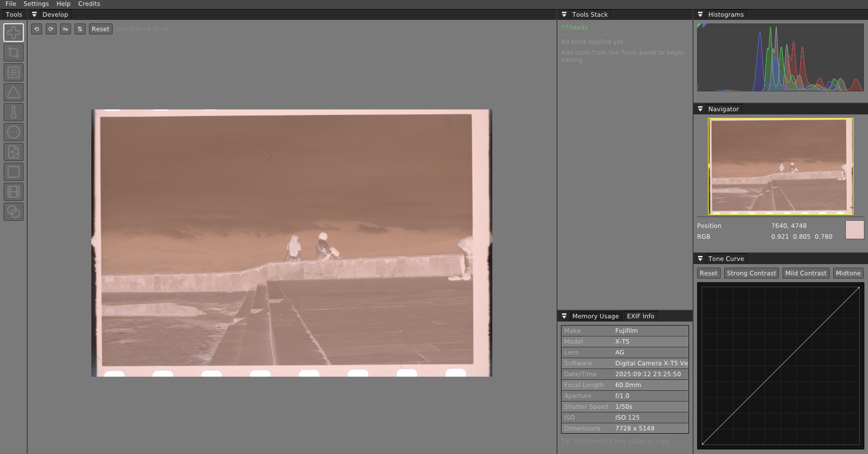Click the RGB color swatch in Navigator
The width and height of the screenshot is (868, 454).
pyautogui.click(x=855, y=230)
